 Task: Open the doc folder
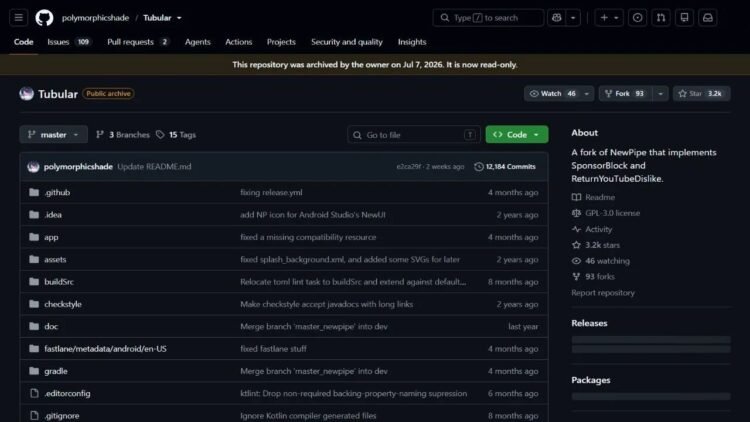point(51,326)
